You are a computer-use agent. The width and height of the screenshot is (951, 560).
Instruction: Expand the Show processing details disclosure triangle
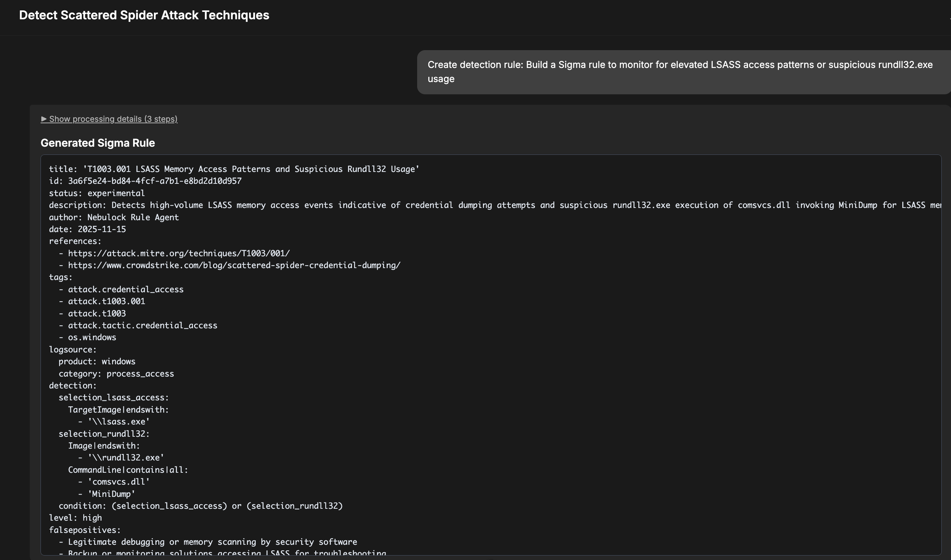pos(44,119)
